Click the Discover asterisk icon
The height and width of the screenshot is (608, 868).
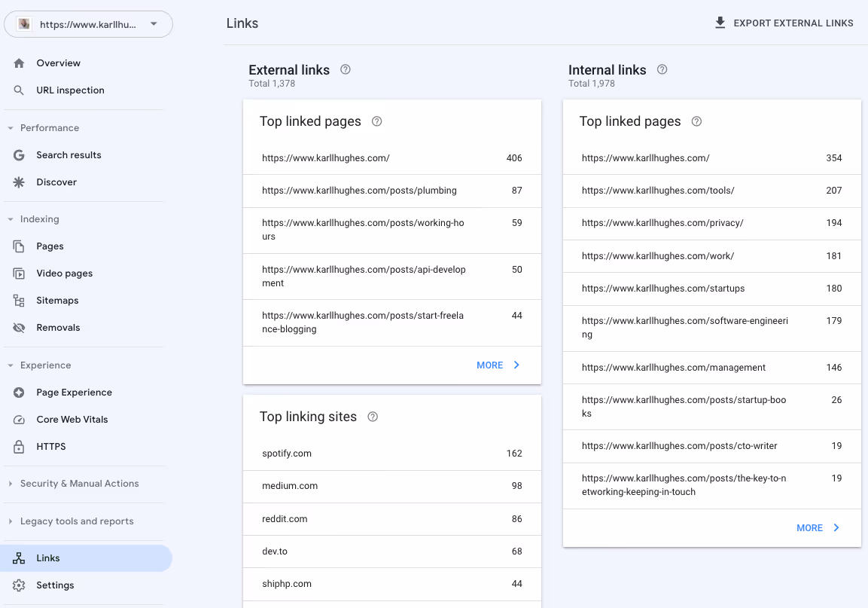(19, 182)
